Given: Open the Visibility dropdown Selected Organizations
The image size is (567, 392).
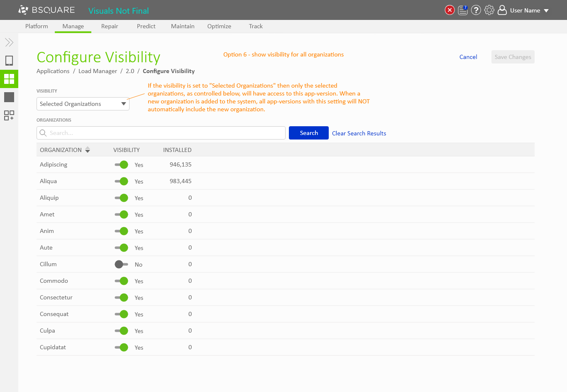Looking at the screenshot, I should 83,104.
